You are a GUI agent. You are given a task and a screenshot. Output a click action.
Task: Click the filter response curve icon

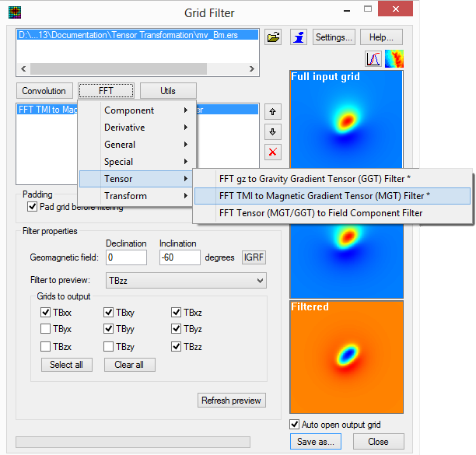point(373,59)
